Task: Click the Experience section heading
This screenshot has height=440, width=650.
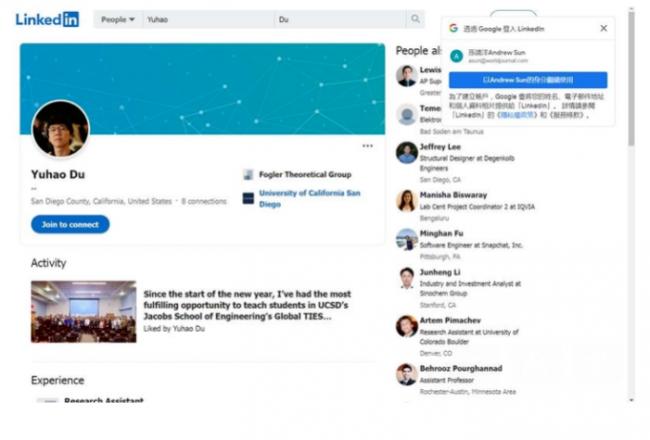Action: (x=58, y=380)
